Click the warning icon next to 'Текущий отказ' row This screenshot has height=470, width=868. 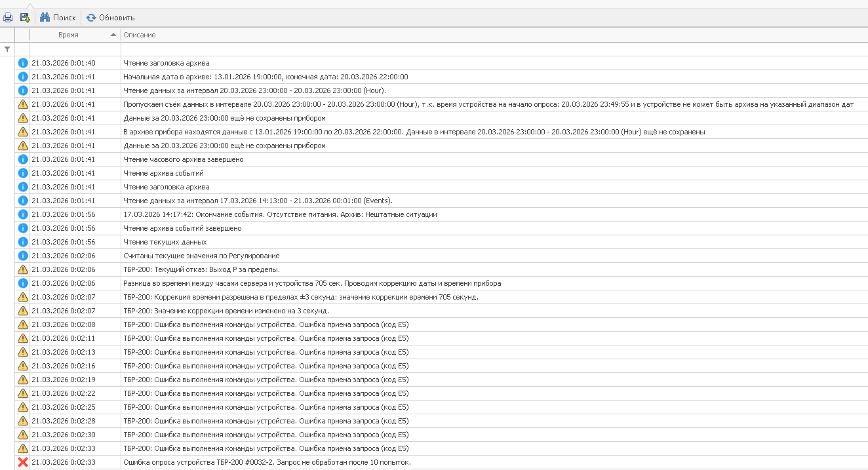click(x=23, y=269)
